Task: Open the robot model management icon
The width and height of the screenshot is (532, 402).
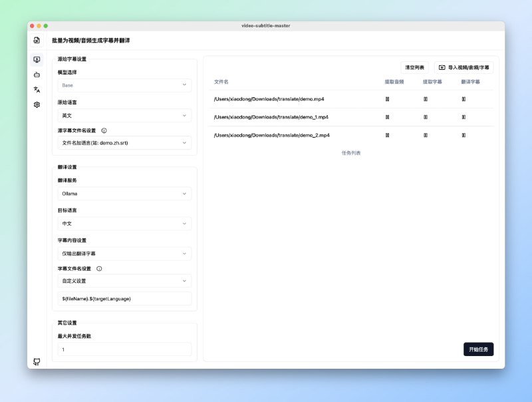Action: pos(37,75)
